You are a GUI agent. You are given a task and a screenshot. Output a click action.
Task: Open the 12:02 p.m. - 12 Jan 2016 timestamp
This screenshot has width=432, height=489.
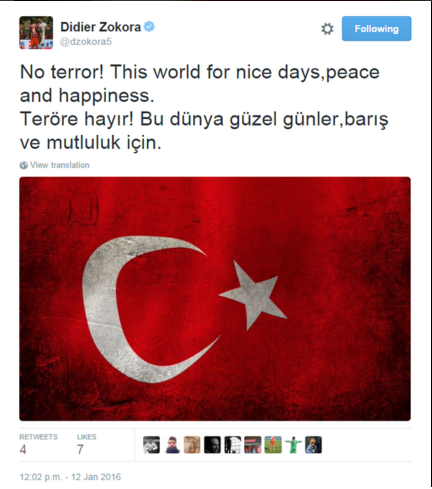click(70, 477)
